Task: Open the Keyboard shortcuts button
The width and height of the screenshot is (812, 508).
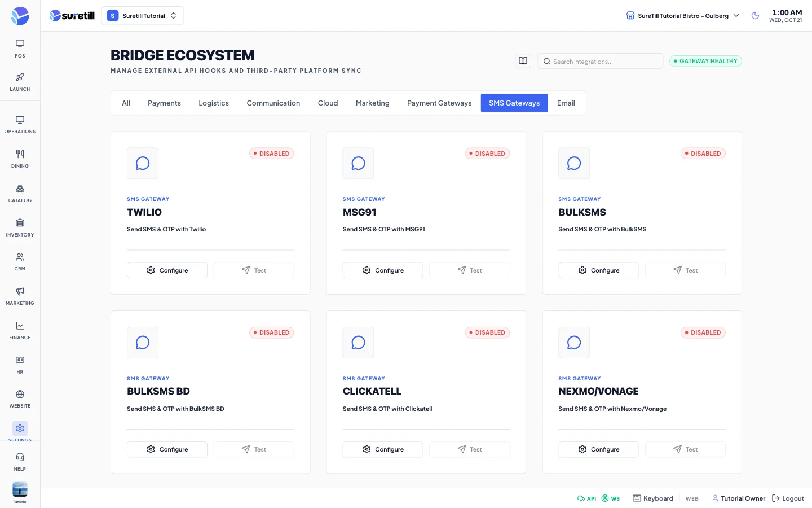Action: pos(653,498)
